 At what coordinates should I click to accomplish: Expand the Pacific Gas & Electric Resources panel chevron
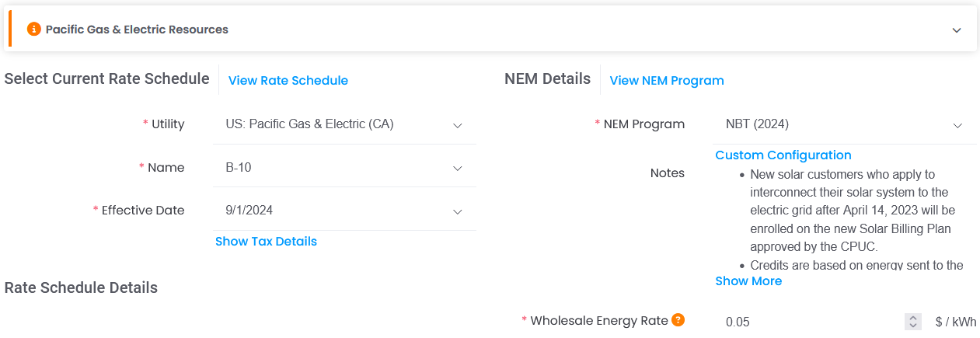coord(957,30)
